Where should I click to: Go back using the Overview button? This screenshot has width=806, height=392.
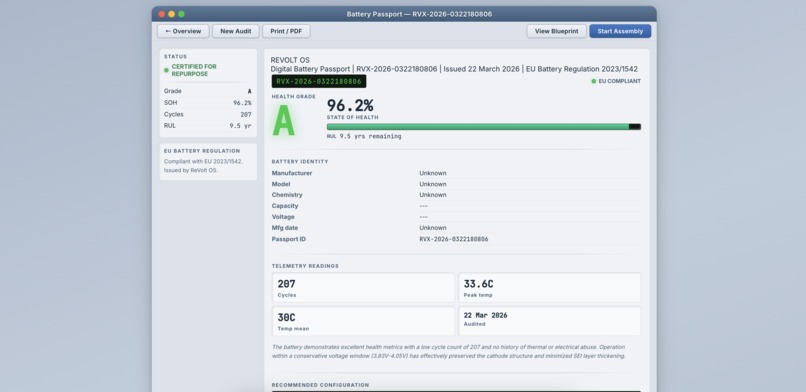183,31
